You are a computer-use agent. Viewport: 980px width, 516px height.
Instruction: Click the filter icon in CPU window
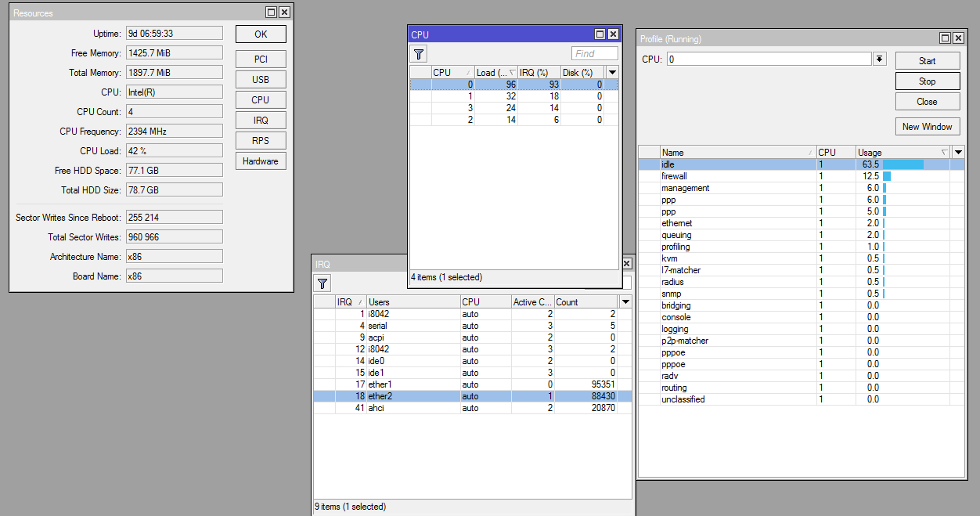pos(419,54)
